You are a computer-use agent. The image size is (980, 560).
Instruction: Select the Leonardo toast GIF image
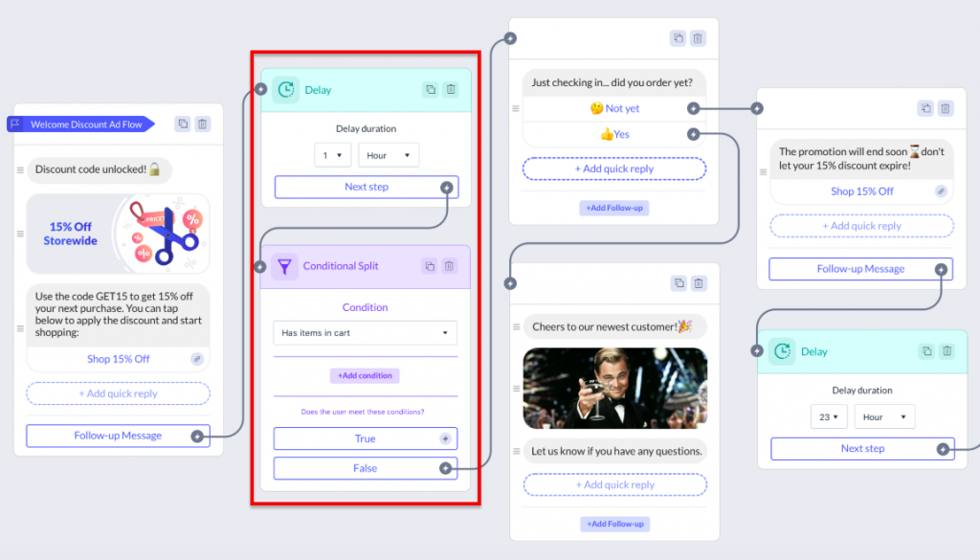[615, 388]
